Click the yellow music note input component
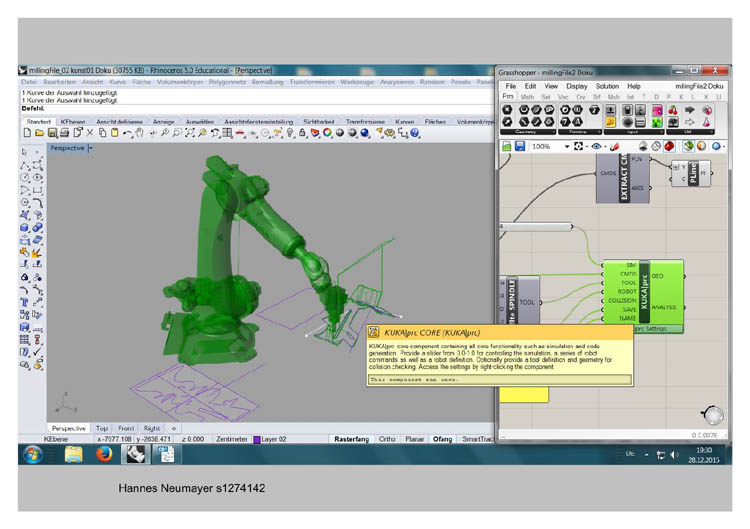 pyautogui.click(x=611, y=122)
